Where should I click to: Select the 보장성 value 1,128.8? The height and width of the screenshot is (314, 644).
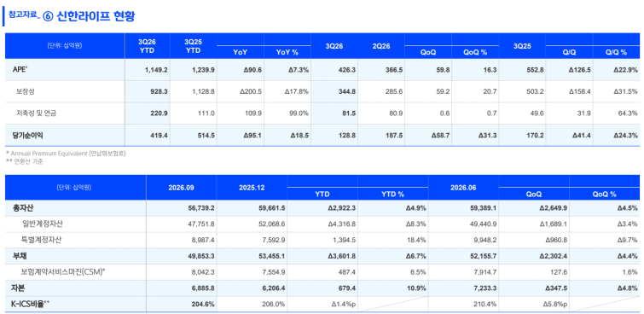pyautogui.click(x=202, y=91)
